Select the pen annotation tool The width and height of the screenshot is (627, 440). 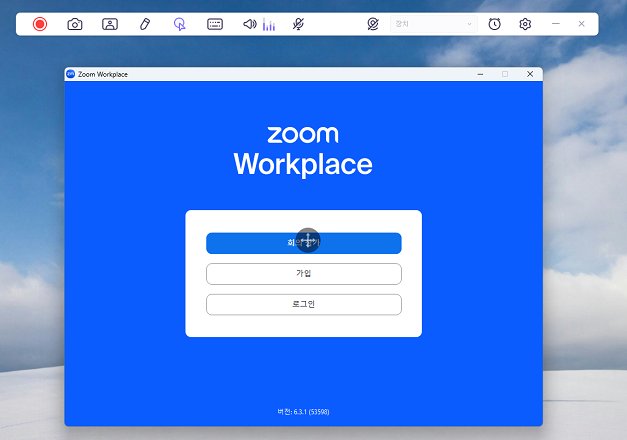point(145,24)
